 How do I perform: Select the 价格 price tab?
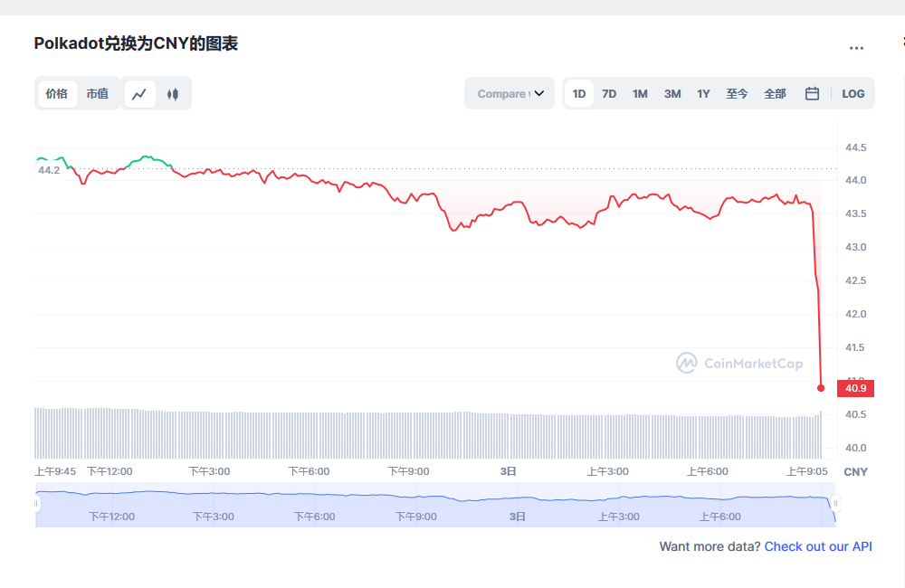click(x=57, y=94)
